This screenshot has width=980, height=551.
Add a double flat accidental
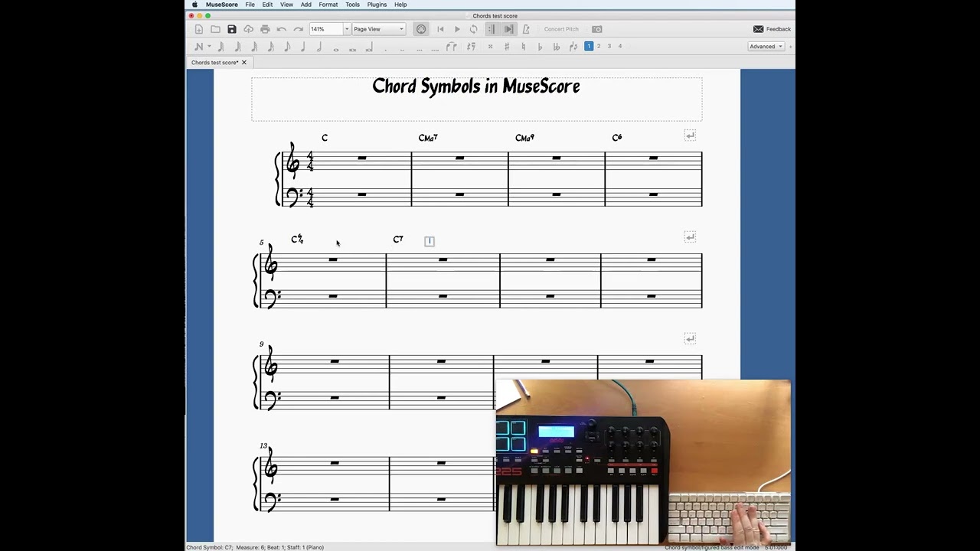coord(557,47)
